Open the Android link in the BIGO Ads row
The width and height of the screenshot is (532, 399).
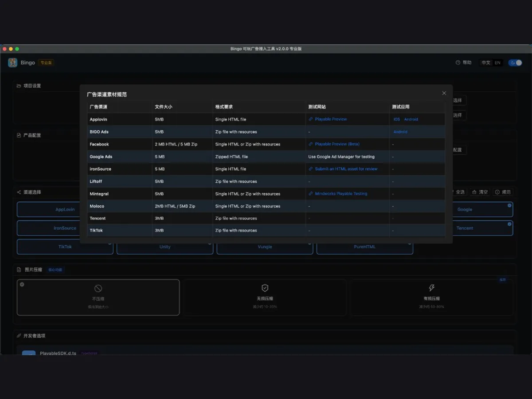tap(400, 132)
